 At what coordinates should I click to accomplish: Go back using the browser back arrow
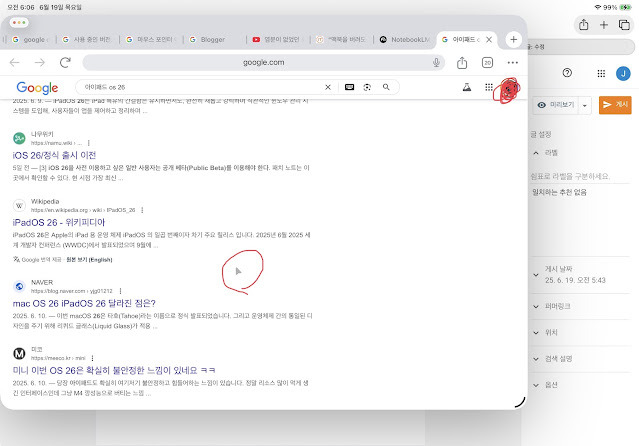15,63
